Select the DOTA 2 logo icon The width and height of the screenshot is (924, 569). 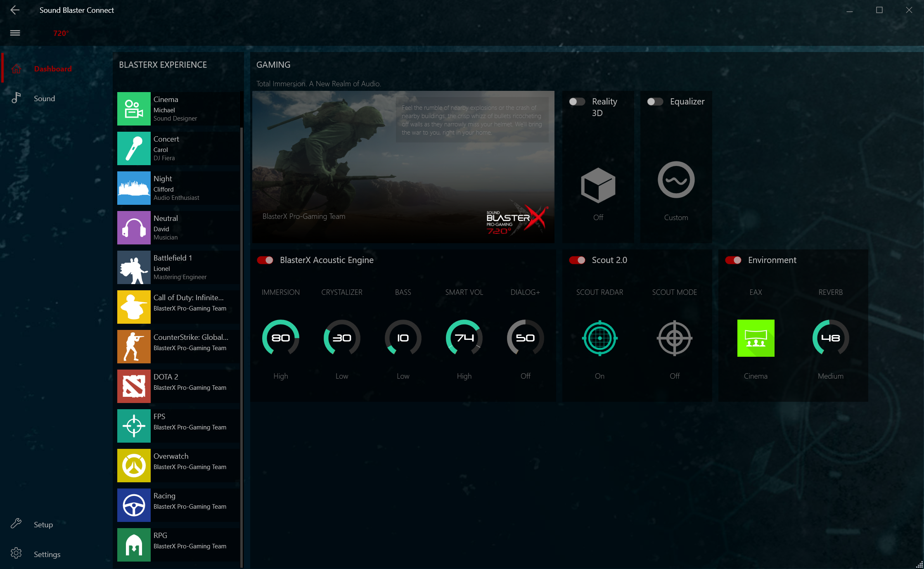click(x=134, y=386)
